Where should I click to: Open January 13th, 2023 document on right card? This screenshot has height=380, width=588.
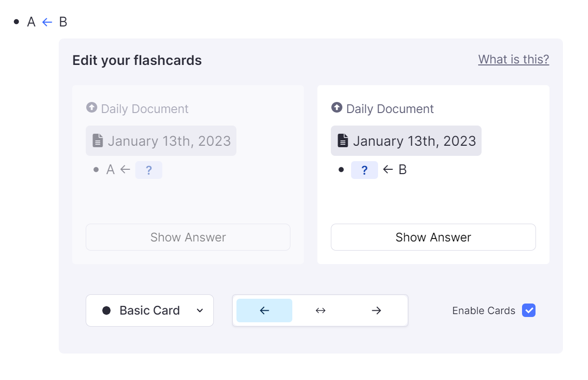(x=414, y=141)
